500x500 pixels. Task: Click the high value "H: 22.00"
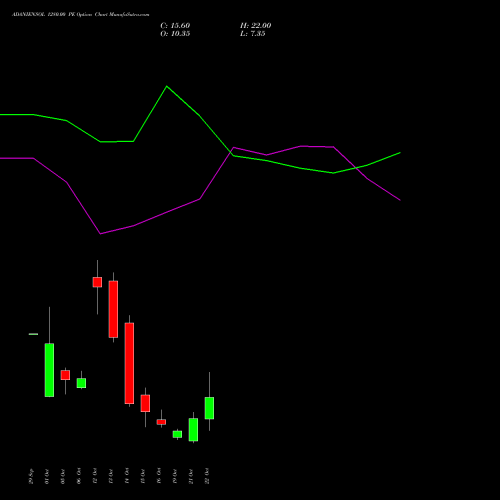(x=255, y=26)
